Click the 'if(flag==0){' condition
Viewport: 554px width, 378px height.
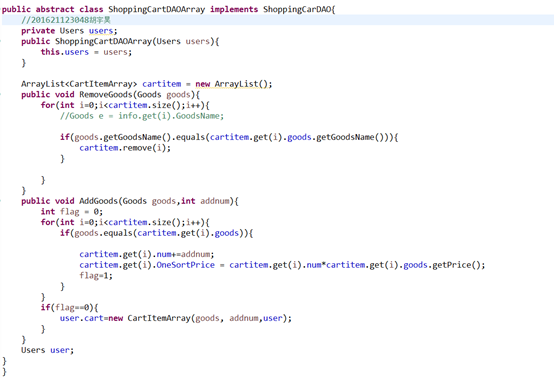coord(69,307)
